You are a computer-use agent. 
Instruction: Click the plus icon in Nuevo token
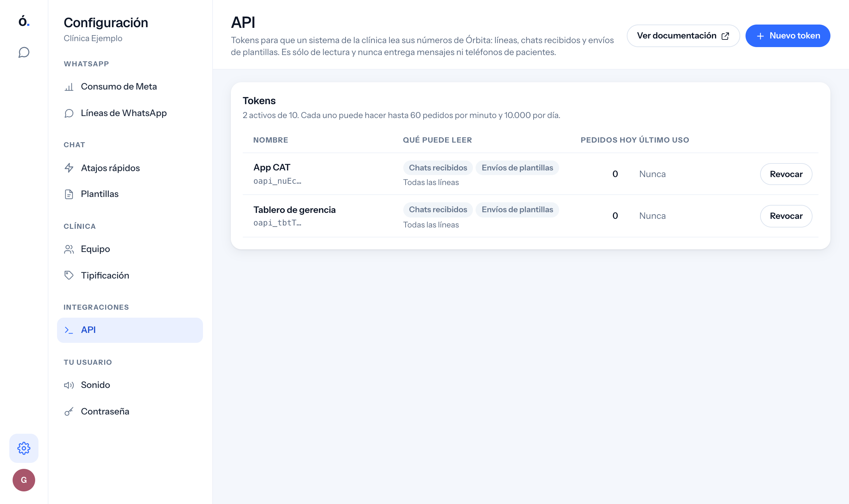click(x=760, y=36)
